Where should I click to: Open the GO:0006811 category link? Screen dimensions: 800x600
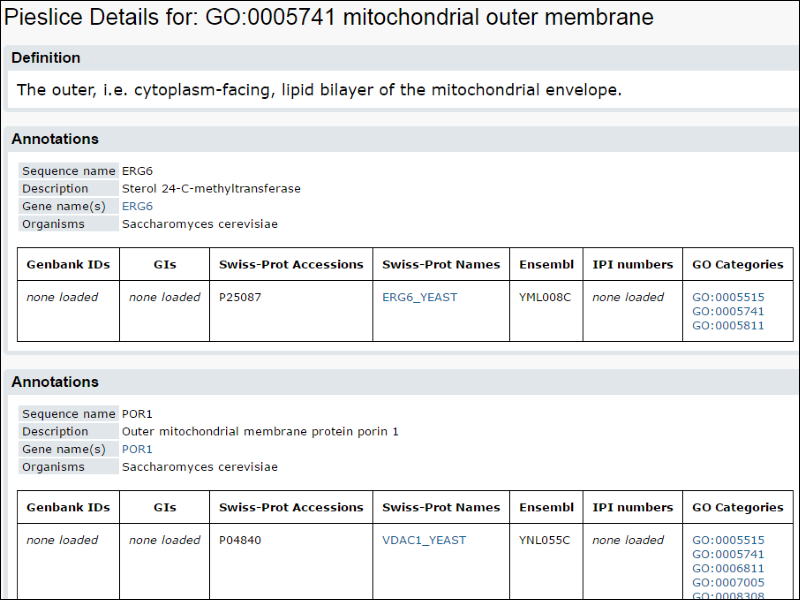728,568
